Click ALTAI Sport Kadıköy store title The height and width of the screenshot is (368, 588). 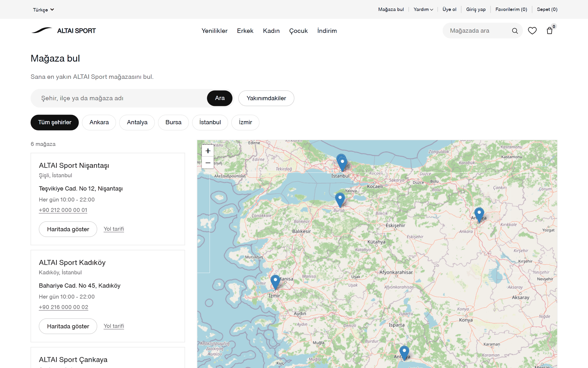click(72, 263)
